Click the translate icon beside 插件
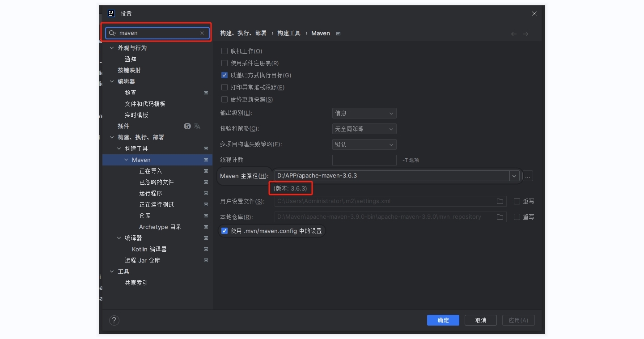 pyautogui.click(x=197, y=126)
